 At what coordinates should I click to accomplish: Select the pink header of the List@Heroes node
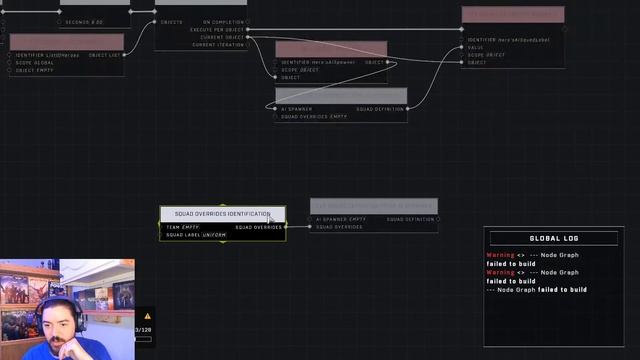coord(67,42)
